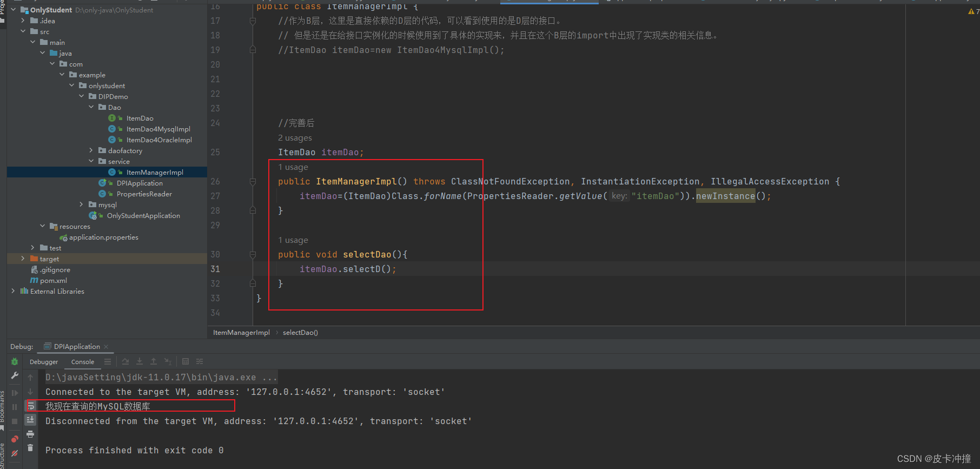Expand the daofactory package

(x=91, y=150)
